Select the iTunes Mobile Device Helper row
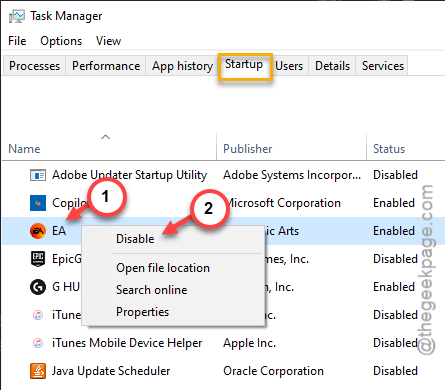The width and height of the screenshot is (445, 390). 223,343
